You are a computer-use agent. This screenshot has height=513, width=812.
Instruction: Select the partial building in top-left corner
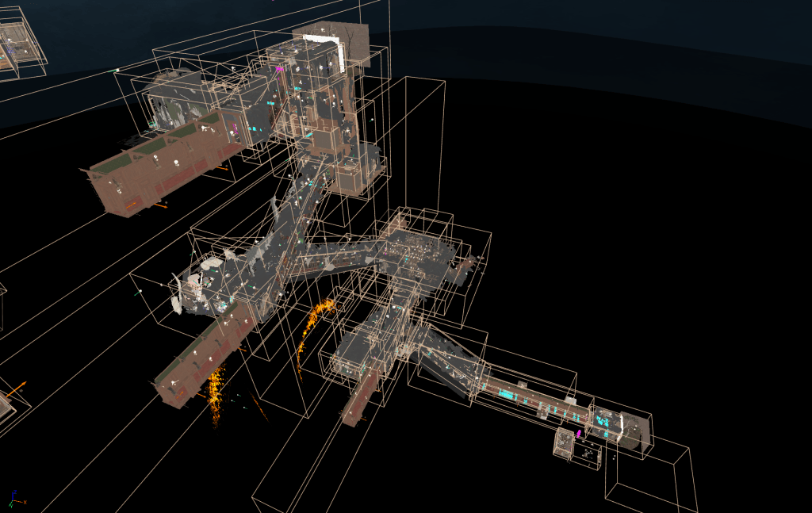(x=17, y=46)
